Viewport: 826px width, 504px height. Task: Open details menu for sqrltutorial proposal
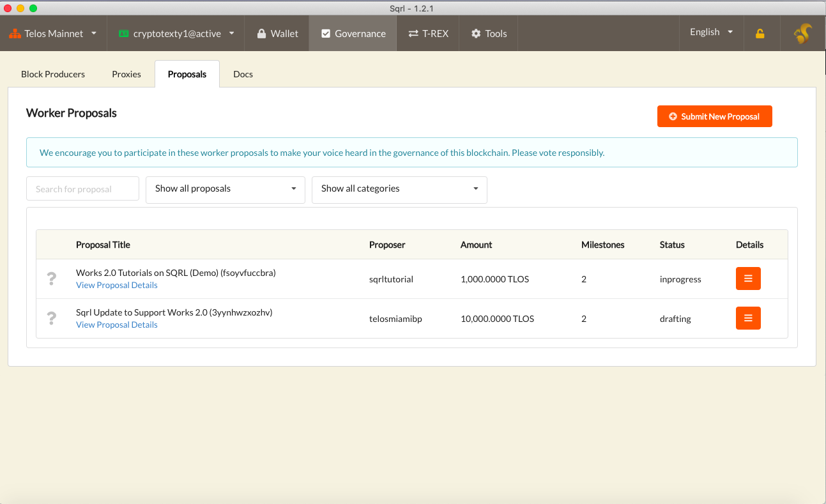coord(748,279)
